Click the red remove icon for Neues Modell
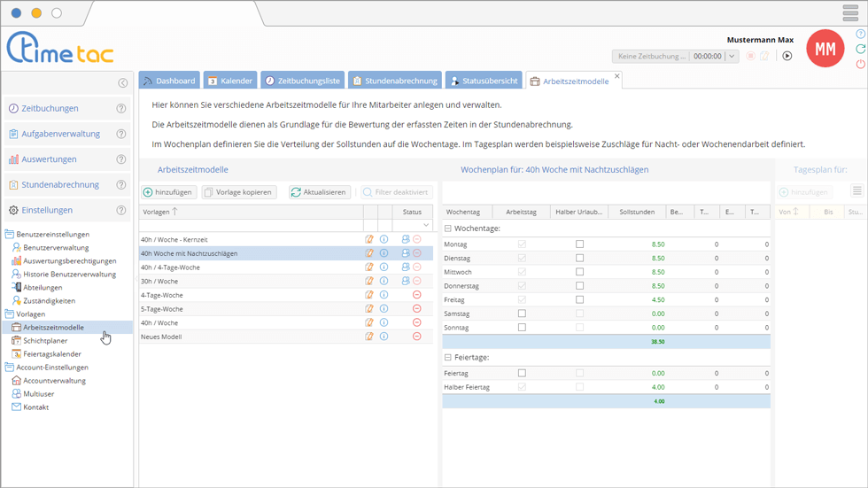Screen dimensions: 868x488 (x=417, y=337)
